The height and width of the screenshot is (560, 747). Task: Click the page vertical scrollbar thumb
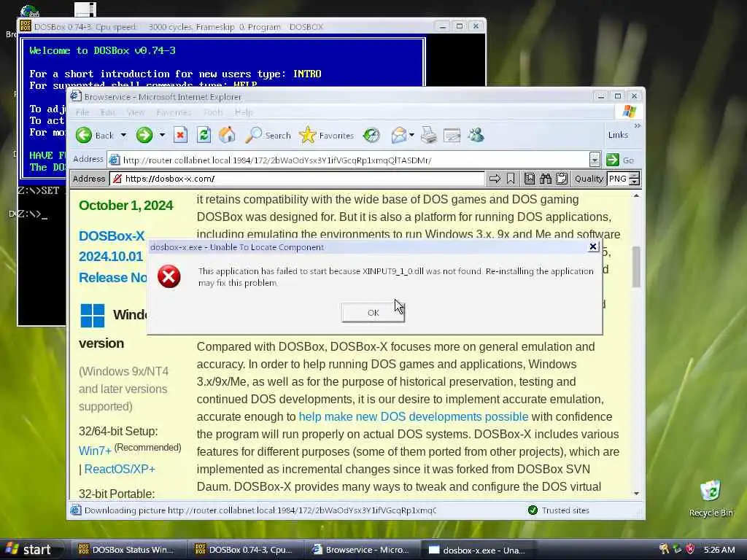(x=636, y=267)
